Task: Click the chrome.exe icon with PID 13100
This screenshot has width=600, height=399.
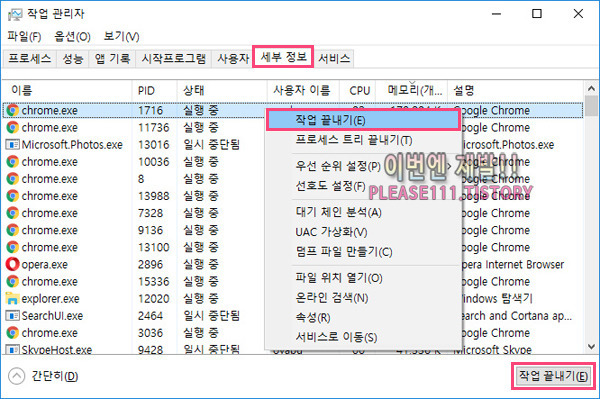Action: 12,247
